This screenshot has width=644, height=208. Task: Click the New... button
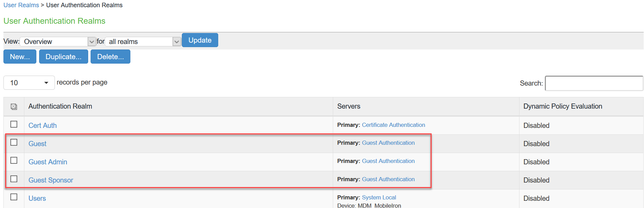(20, 57)
